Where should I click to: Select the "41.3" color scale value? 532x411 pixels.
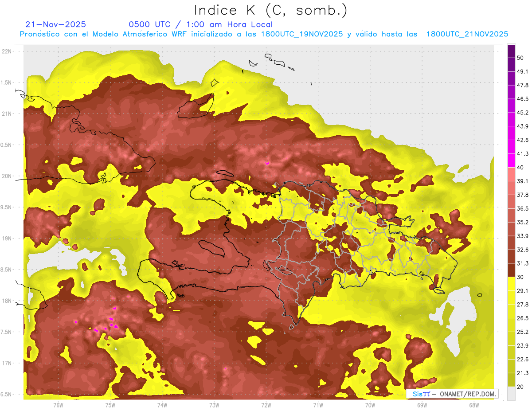(523, 154)
